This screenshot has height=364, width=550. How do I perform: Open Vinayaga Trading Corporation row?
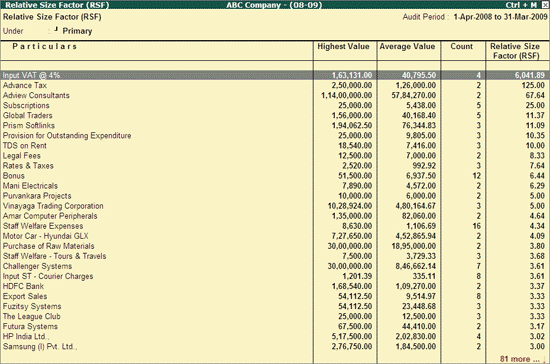[x=275, y=206]
